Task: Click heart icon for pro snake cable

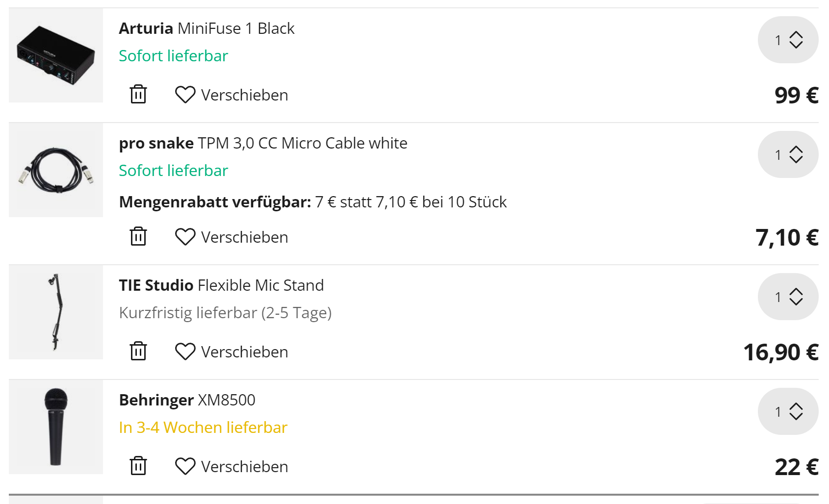Action: click(185, 237)
